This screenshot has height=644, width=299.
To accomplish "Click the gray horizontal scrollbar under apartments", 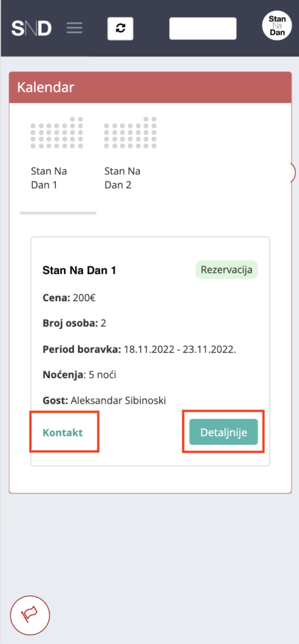I will coord(58,213).
